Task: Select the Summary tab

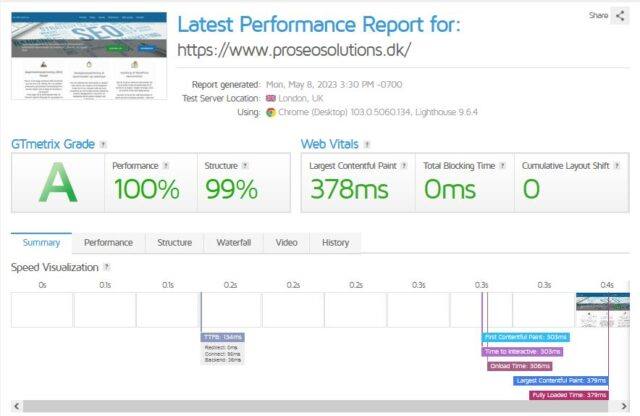Action: click(x=41, y=243)
